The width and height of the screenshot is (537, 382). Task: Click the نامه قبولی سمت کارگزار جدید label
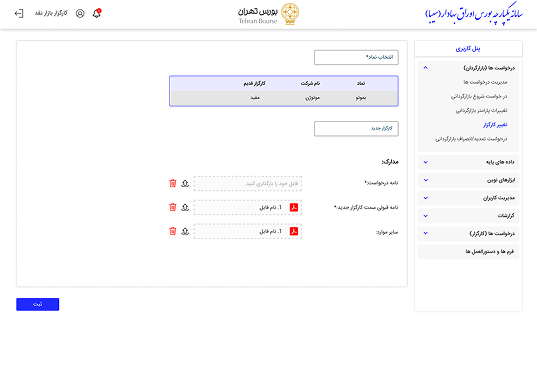coord(366,207)
